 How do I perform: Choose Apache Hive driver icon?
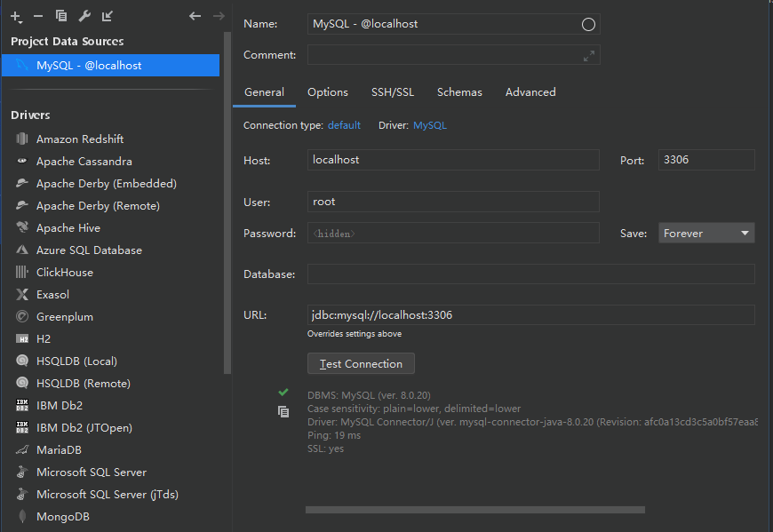(x=22, y=227)
